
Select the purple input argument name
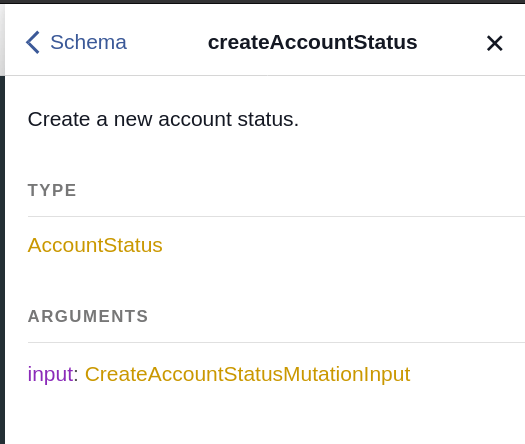(x=50, y=374)
